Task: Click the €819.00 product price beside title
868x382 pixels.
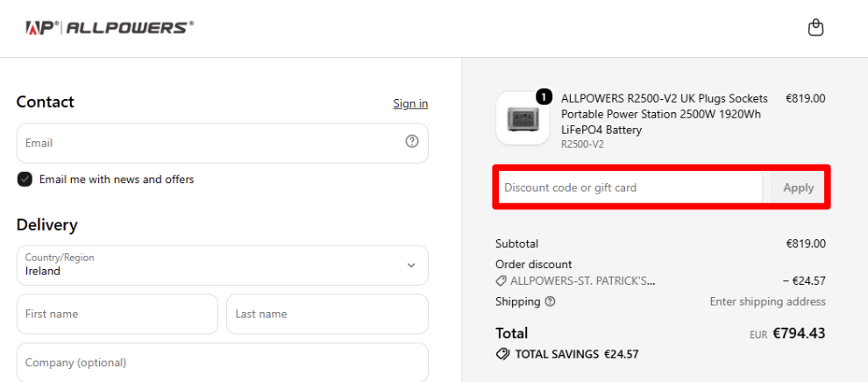Action: pos(806,98)
